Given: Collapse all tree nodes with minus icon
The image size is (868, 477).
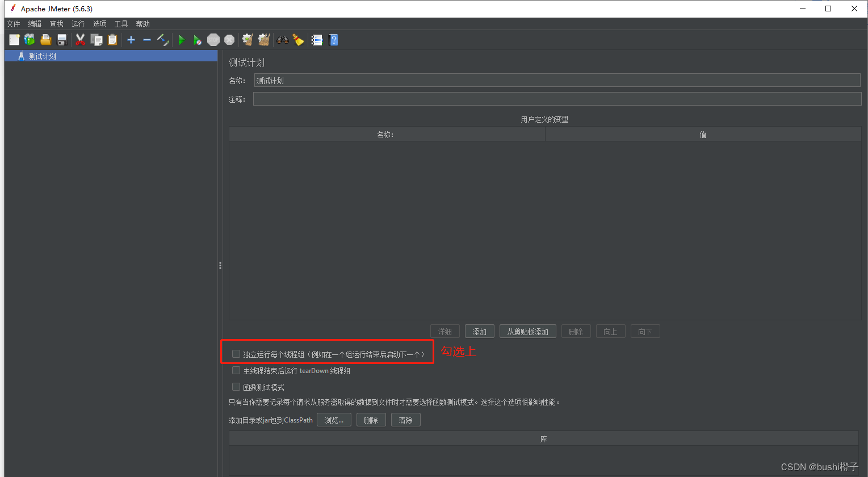Looking at the screenshot, I should (147, 40).
